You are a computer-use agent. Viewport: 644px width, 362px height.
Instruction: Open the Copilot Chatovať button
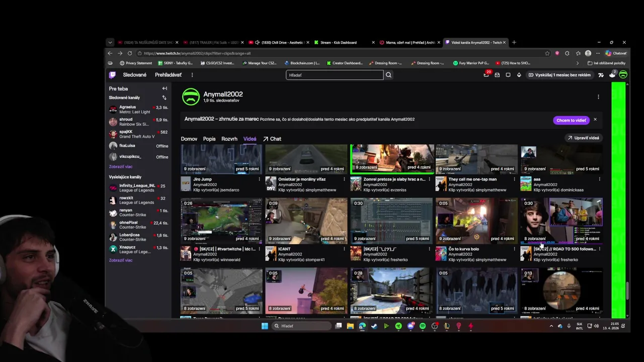(x=616, y=53)
